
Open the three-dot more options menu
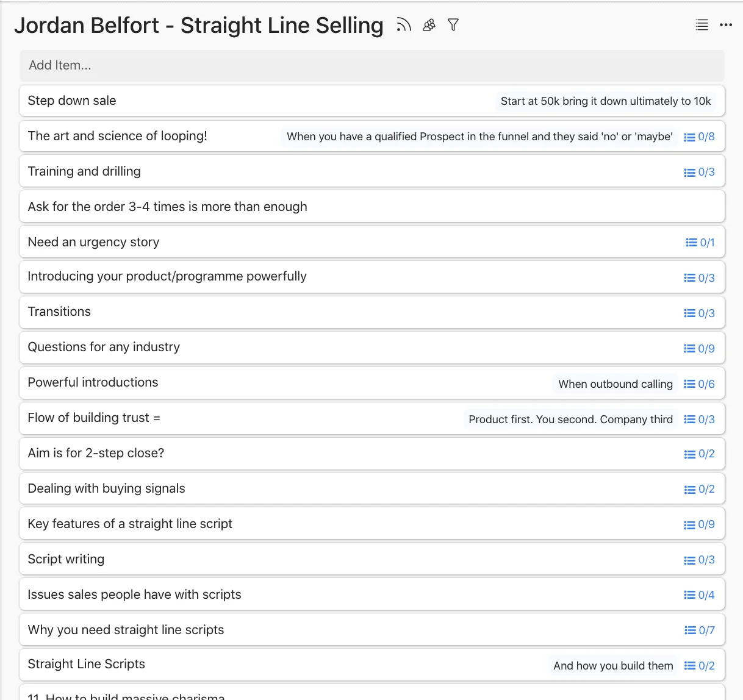tap(726, 25)
